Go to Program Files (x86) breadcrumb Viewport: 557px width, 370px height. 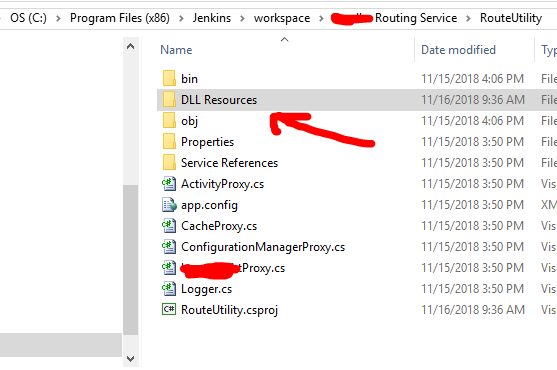pyautogui.click(x=120, y=18)
